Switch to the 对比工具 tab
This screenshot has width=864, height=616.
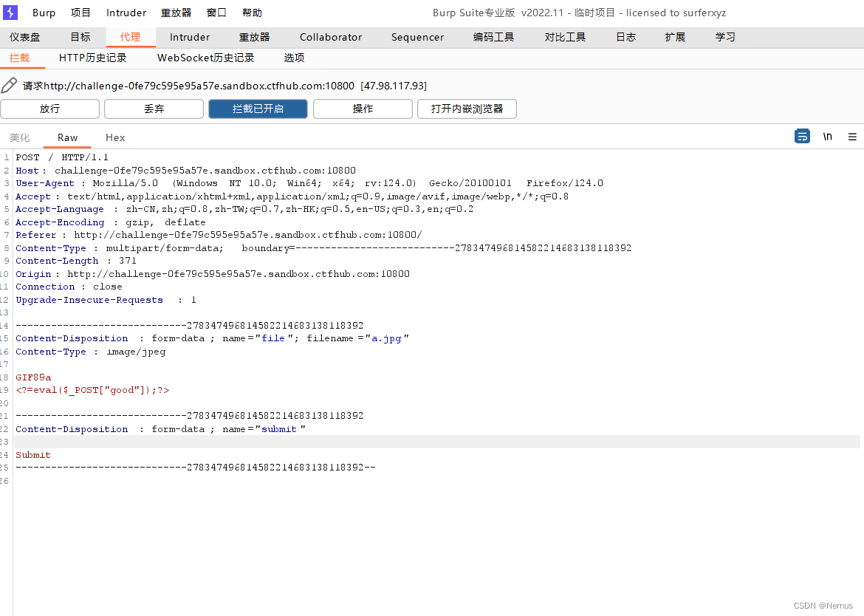565,37
